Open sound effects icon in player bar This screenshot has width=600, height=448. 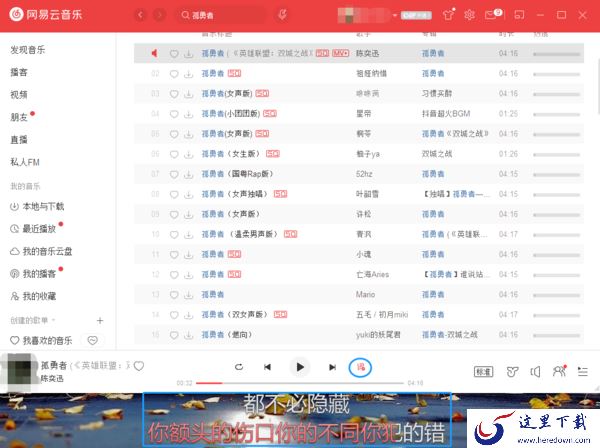pyautogui.click(x=512, y=371)
